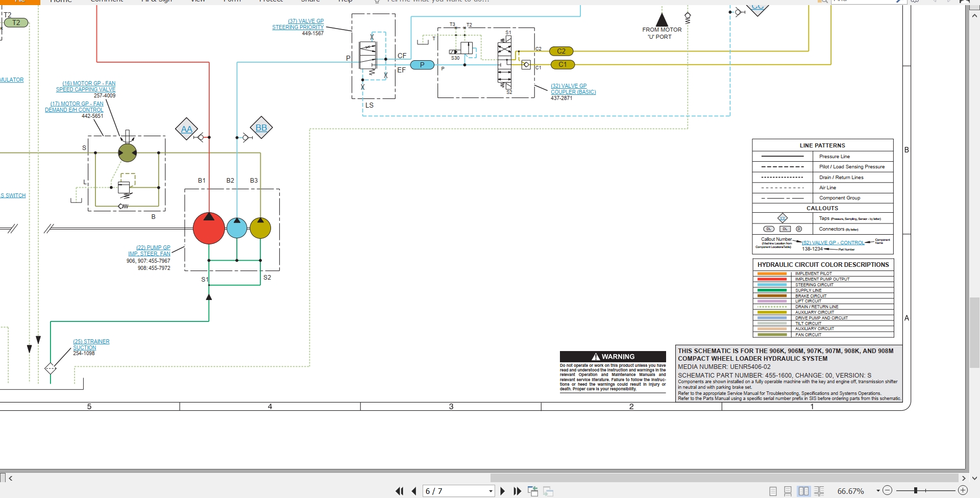The image size is (980, 498).
Task: Open the (25) Strainer Suction link
Action: [91, 344]
